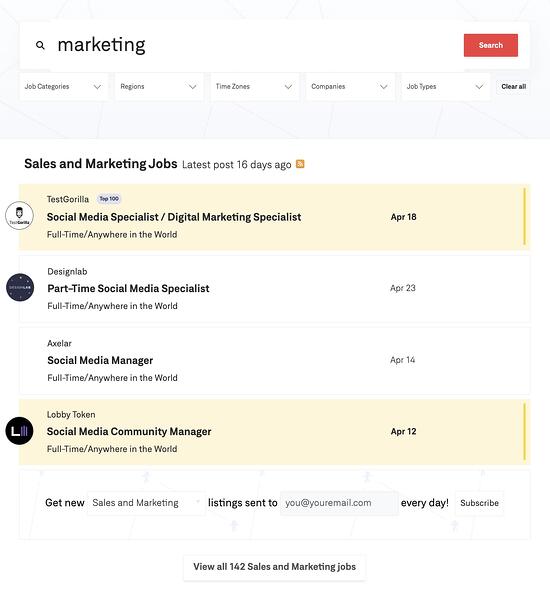550x590 pixels.
Task: Click the magnifying glass search icon
Action: click(40, 46)
